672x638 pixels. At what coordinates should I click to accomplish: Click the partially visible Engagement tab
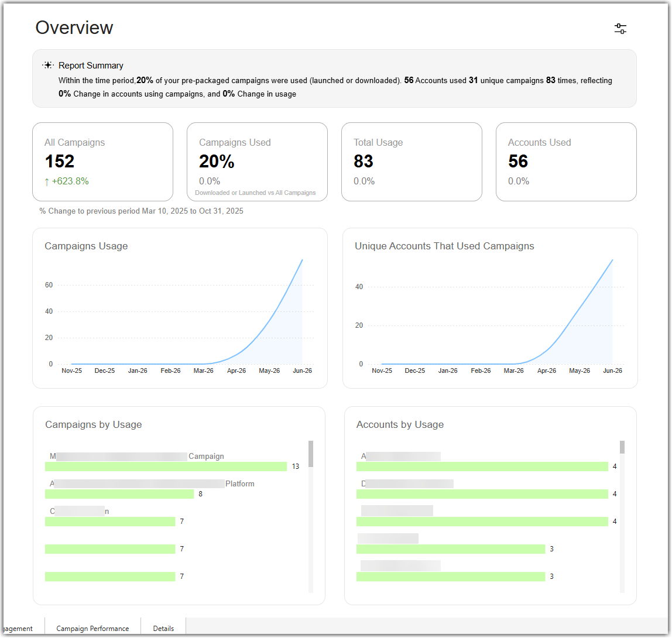[18, 628]
